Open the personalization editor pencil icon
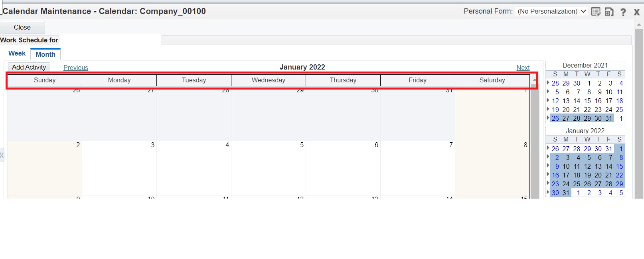The image size is (644, 259). 597,12
